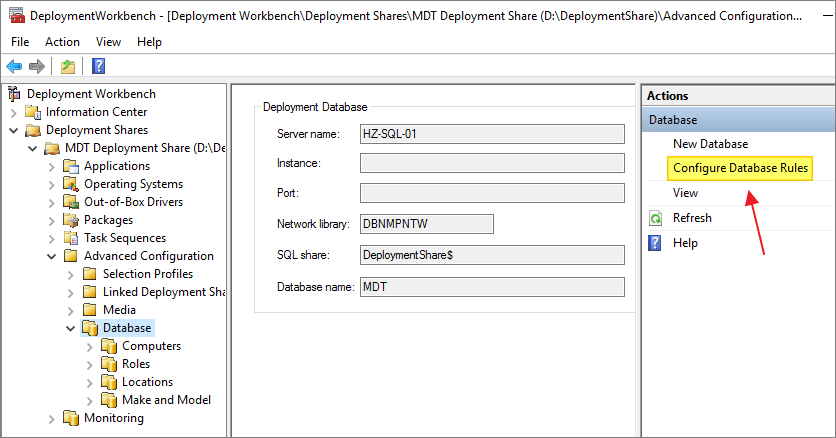Click the Back arrow toolbar icon
The width and height of the screenshot is (836, 438).
click(14, 66)
